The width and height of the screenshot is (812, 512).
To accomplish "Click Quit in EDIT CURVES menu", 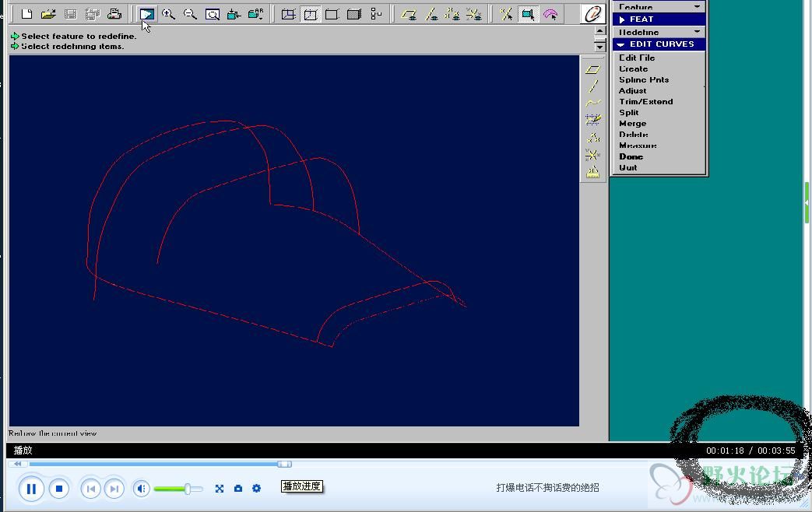I will (628, 167).
